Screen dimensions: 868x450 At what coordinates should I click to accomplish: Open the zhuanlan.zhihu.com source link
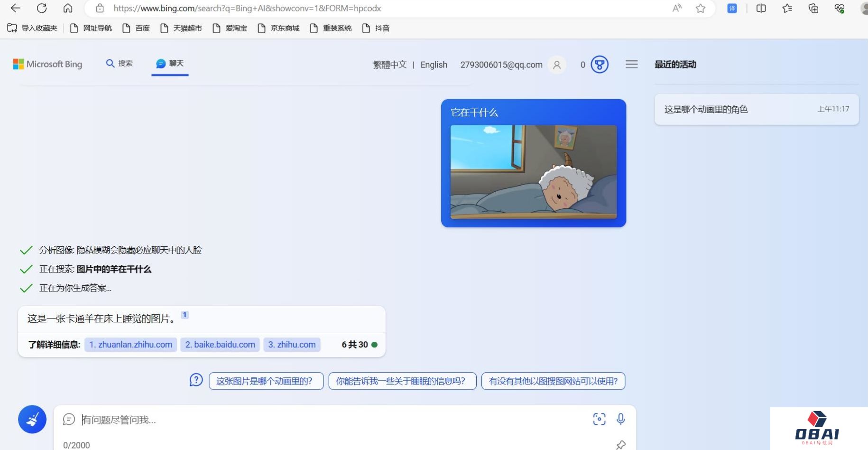click(131, 345)
